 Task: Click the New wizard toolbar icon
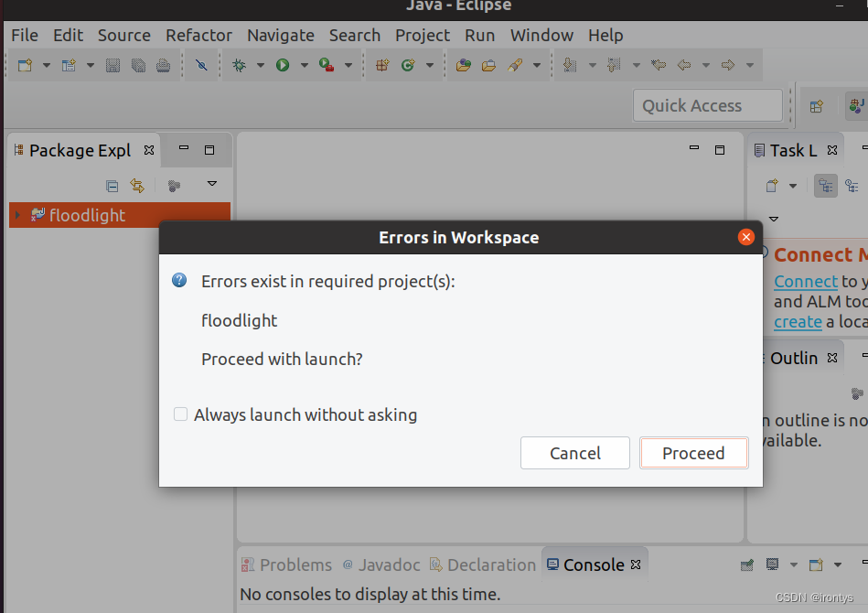[x=25, y=65]
